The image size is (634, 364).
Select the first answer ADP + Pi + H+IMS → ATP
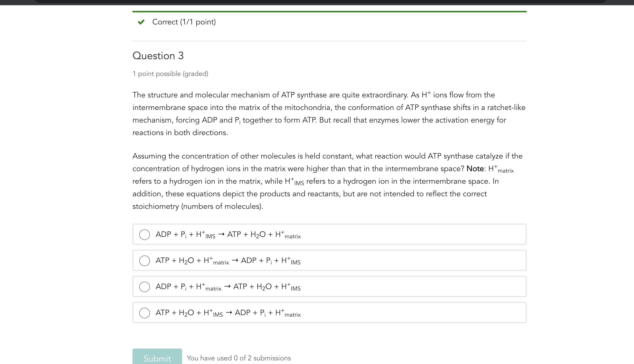click(145, 234)
